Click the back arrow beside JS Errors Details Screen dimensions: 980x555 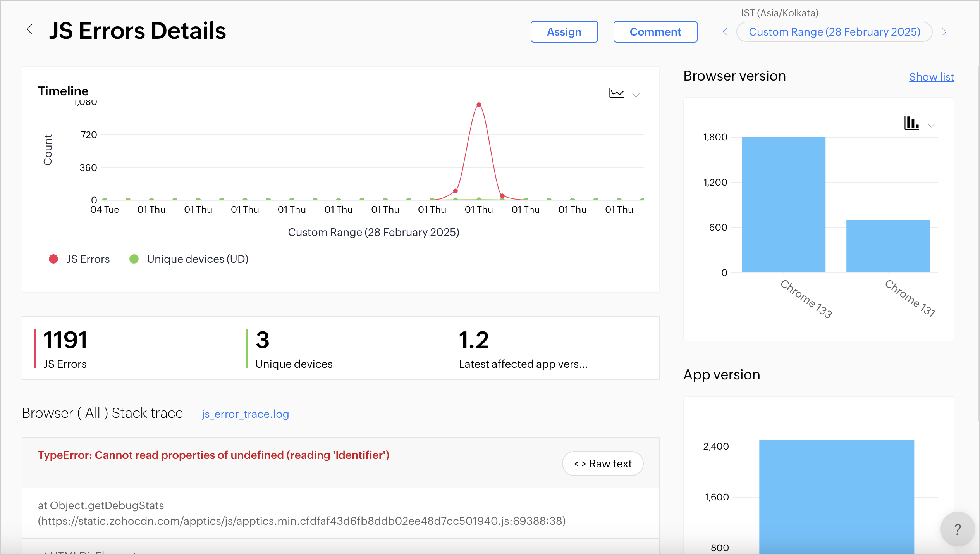(29, 29)
